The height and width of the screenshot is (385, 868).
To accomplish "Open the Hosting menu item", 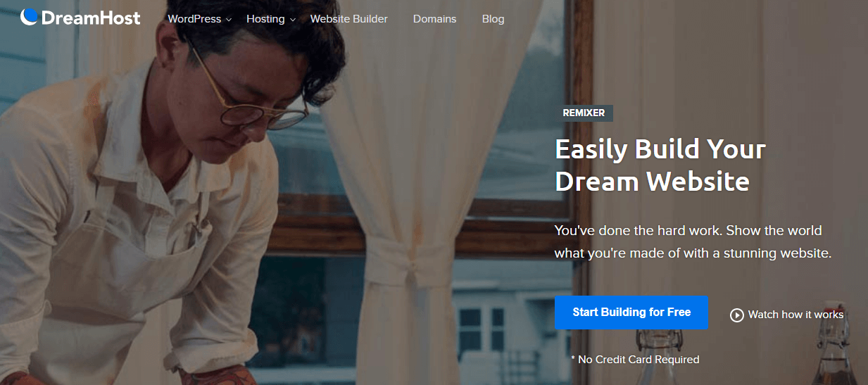I will click(265, 19).
